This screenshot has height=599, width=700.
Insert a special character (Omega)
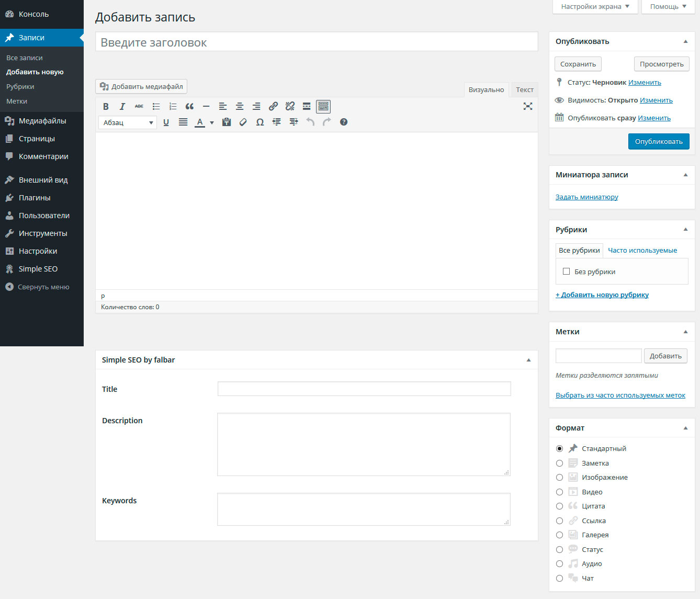click(x=260, y=122)
